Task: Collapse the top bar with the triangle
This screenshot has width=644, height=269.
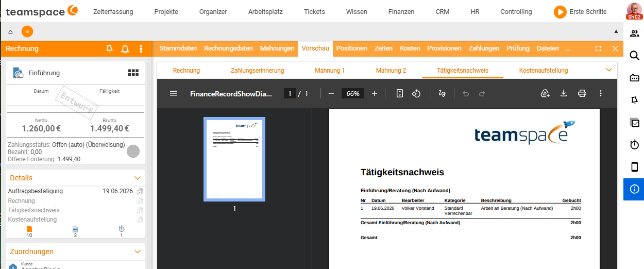Action: pos(616,31)
